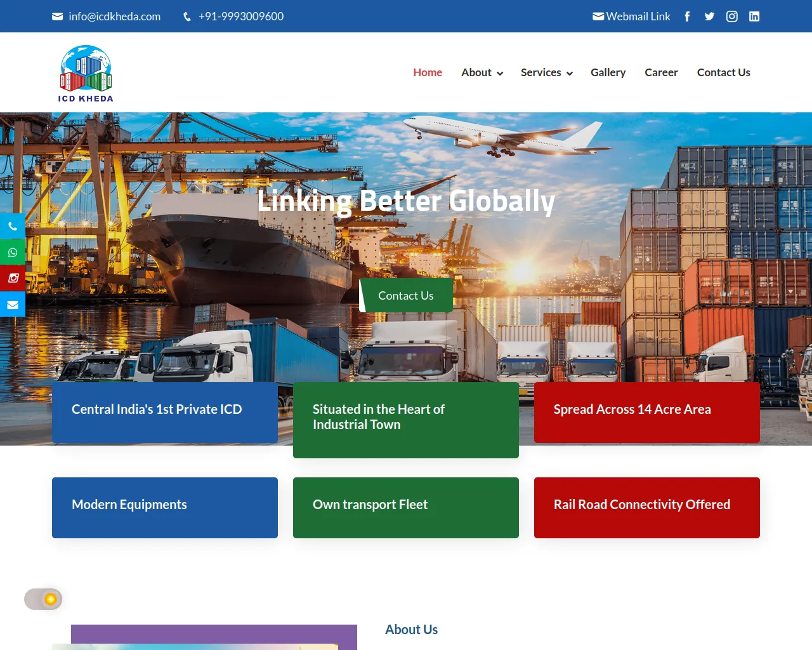Select the Own transport Fleet card
Screen dimensions: 812x650
pos(406,508)
